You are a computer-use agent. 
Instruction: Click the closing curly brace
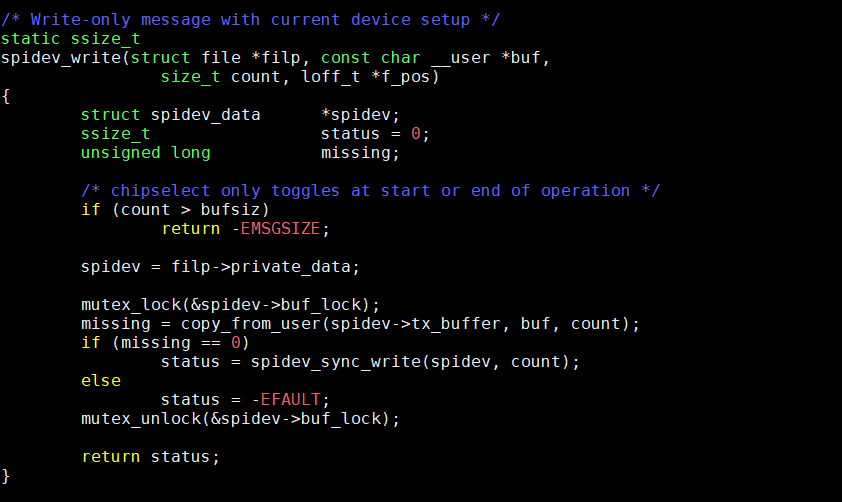click(5, 476)
